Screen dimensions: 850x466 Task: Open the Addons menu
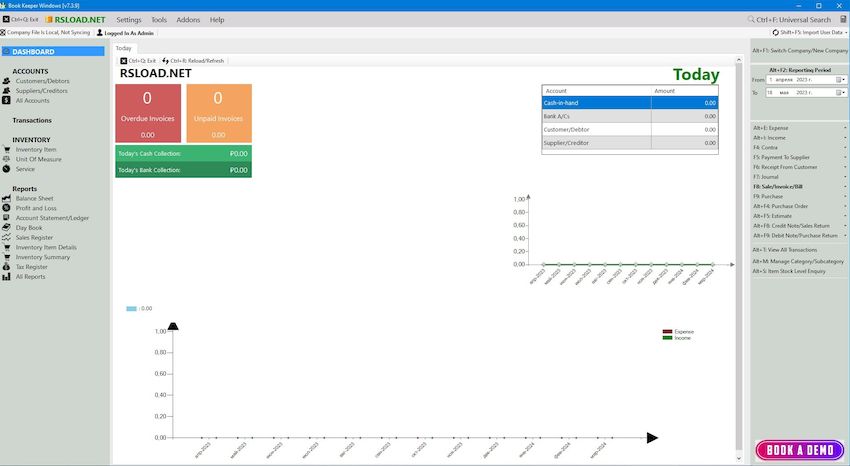[x=188, y=20]
